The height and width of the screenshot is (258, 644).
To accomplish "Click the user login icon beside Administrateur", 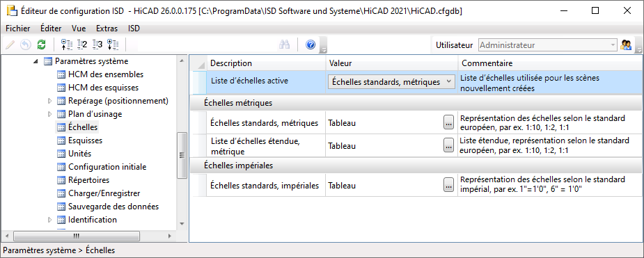I will click(626, 45).
